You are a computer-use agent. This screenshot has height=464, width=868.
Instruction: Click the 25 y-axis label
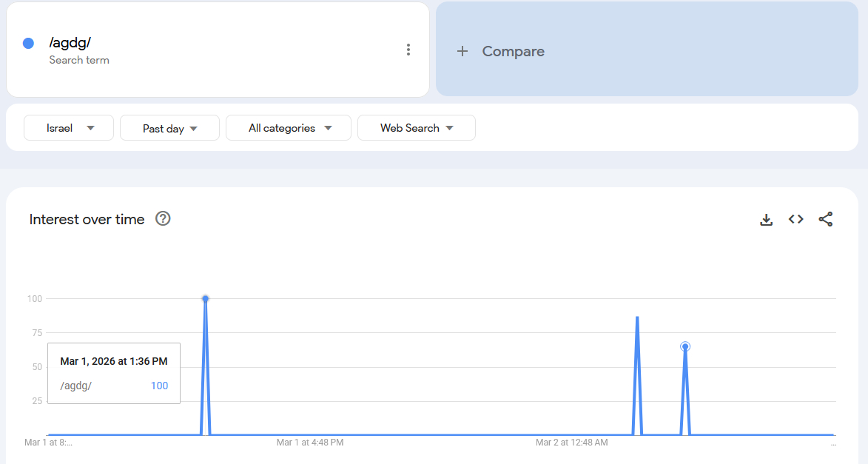37,401
